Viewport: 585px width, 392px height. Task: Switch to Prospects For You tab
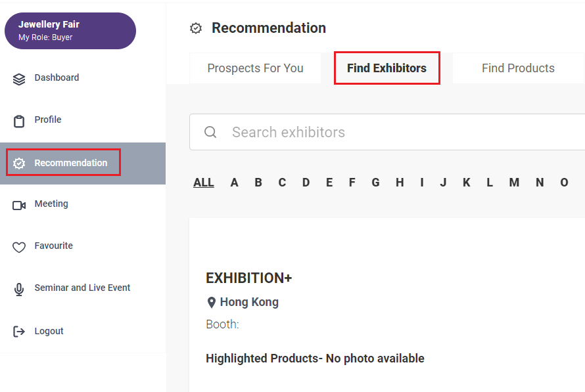coord(255,68)
